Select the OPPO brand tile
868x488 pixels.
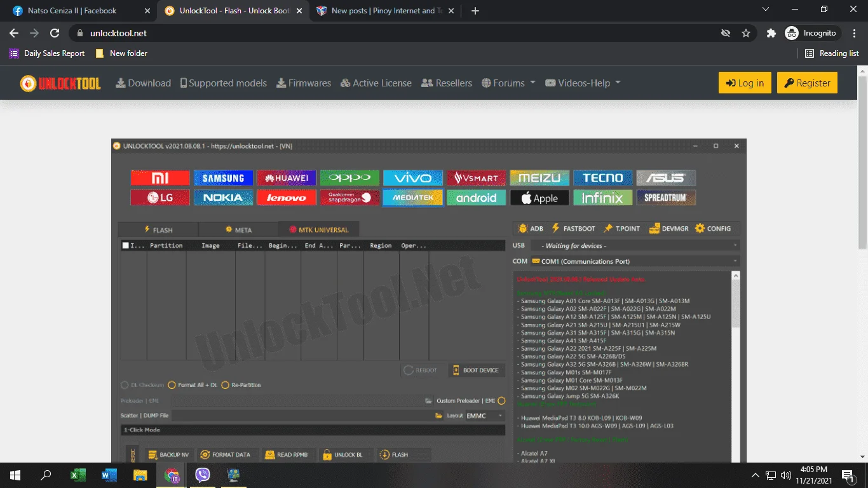tap(349, 178)
